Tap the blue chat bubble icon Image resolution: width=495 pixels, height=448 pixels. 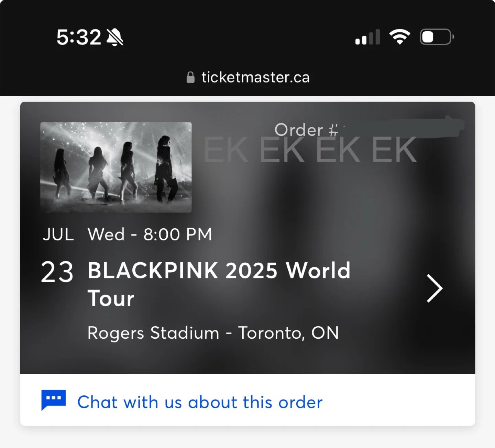click(x=53, y=400)
